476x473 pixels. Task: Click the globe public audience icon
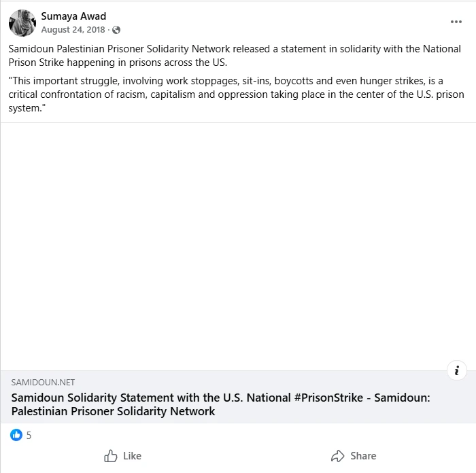(116, 30)
